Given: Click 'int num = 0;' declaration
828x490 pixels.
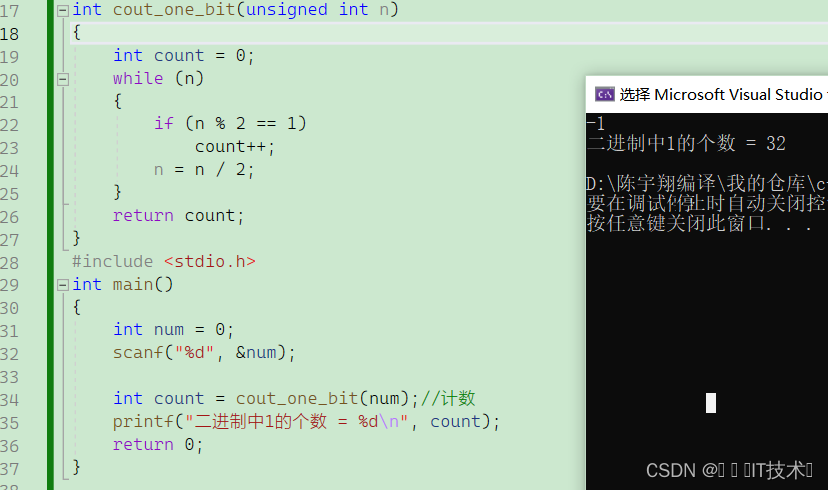Looking at the screenshot, I should pos(173,329).
